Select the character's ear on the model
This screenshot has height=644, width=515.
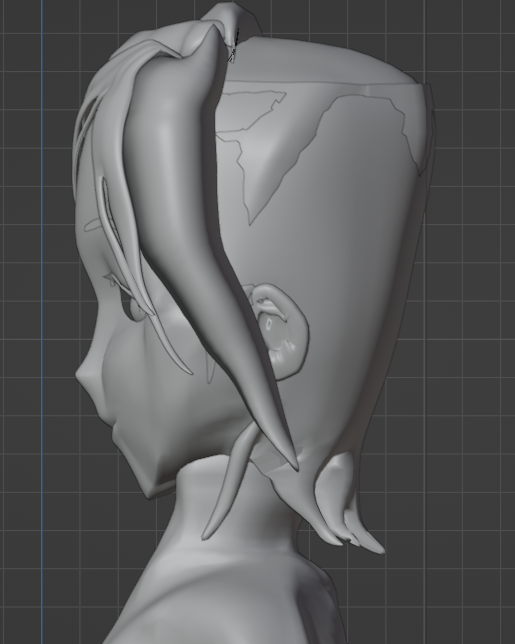[x=283, y=331]
